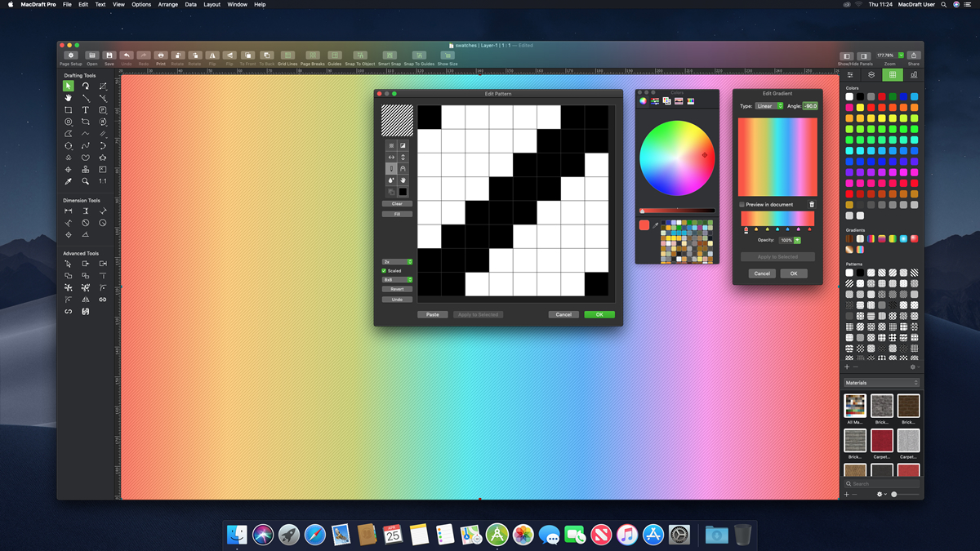980x551 pixels.
Task: Click the trash icon in Edit Gradient
Action: click(x=812, y=205)
